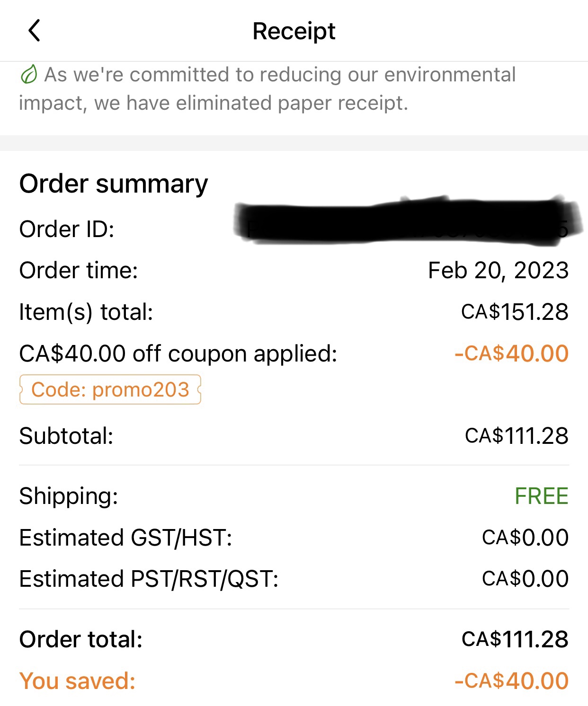This screenshot has height=706, width=588.
Task: Tap the Shipping row label
Action: click(69, 496)
